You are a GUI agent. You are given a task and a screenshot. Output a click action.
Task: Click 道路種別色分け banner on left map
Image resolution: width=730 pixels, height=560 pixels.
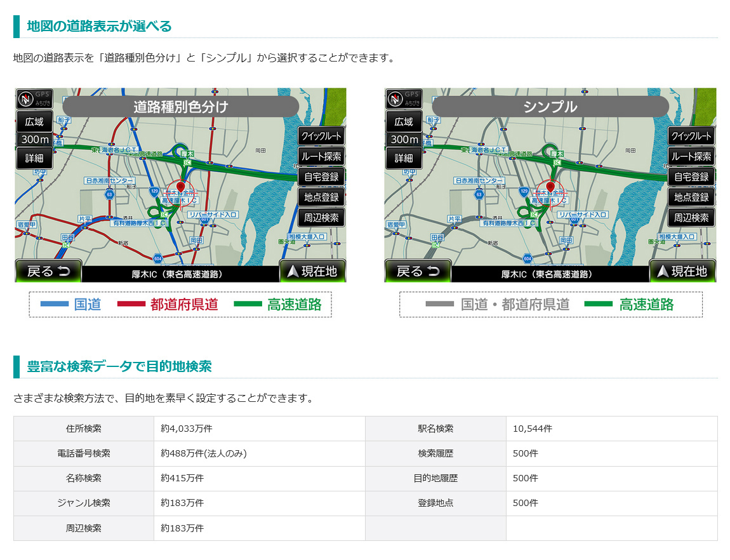pos(181,107)
